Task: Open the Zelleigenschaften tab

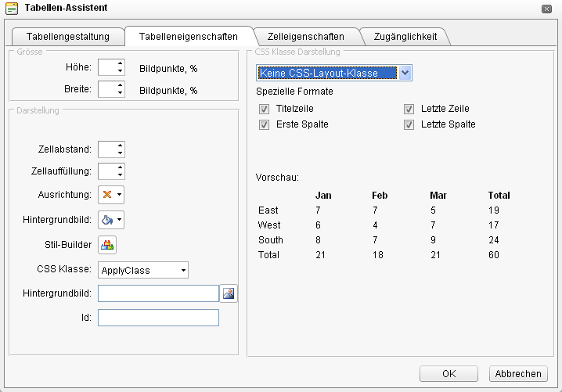Action: click(305, 36)
